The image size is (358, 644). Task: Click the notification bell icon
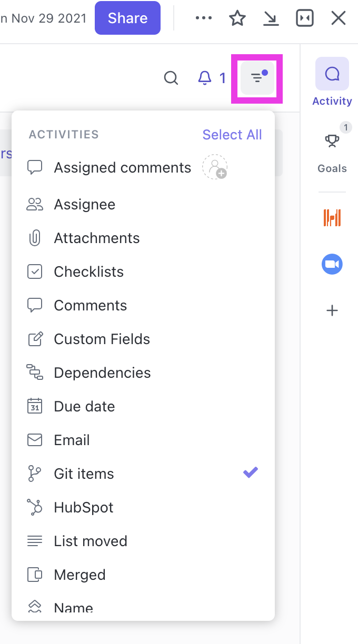pos(204,78)
